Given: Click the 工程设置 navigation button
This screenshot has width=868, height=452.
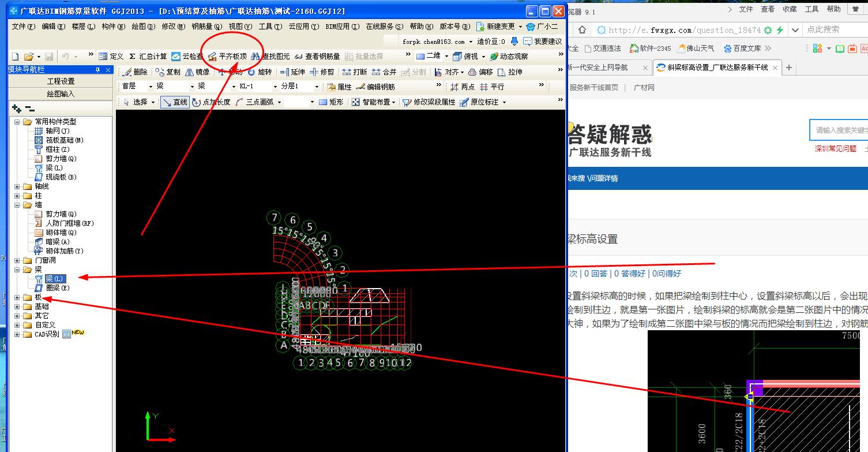Looking at the screenshot, I should pyautogui.click(x=61, y=81).
